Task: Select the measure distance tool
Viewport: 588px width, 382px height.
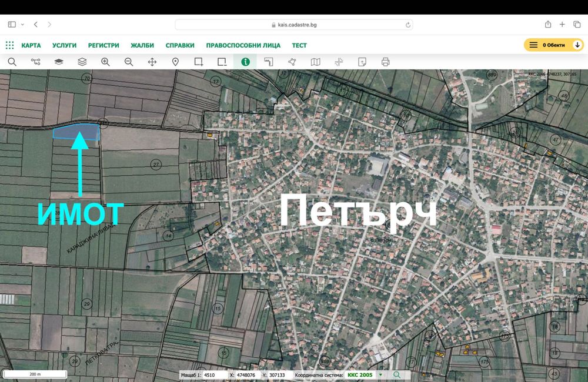Action: (x=269, y=62)
